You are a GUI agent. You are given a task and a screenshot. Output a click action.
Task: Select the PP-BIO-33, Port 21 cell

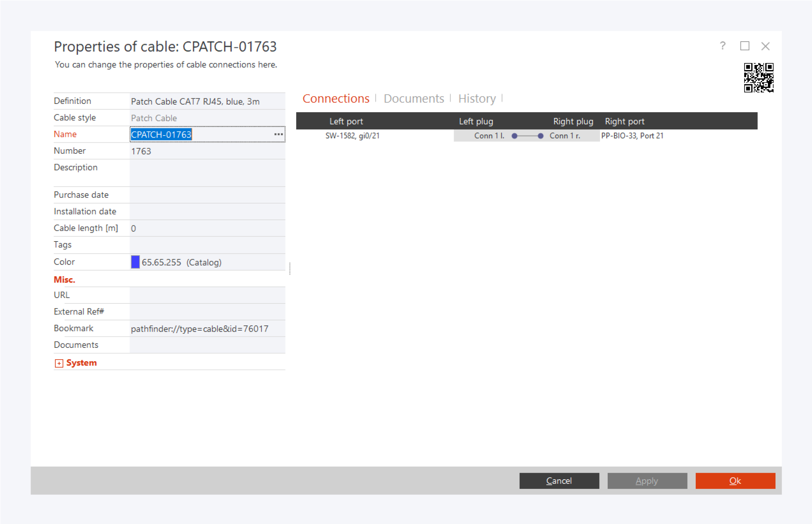pyautogui.click(x=632, y=136)
